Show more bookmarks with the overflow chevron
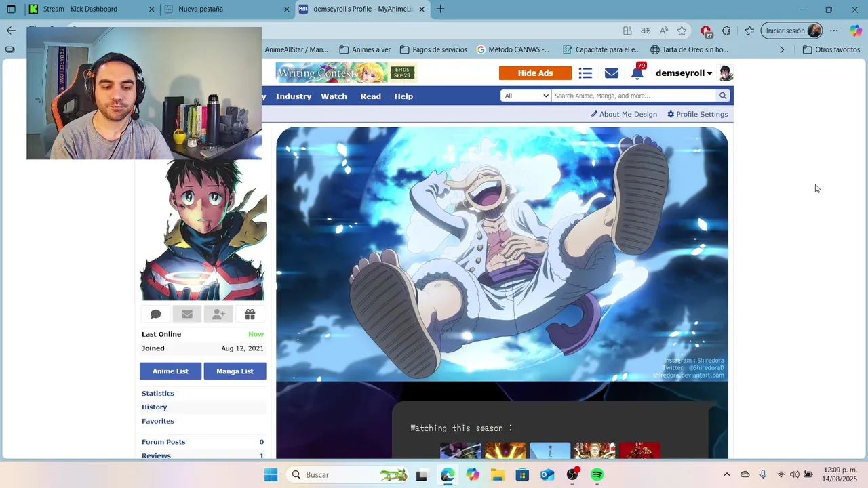 pos(782,49)
